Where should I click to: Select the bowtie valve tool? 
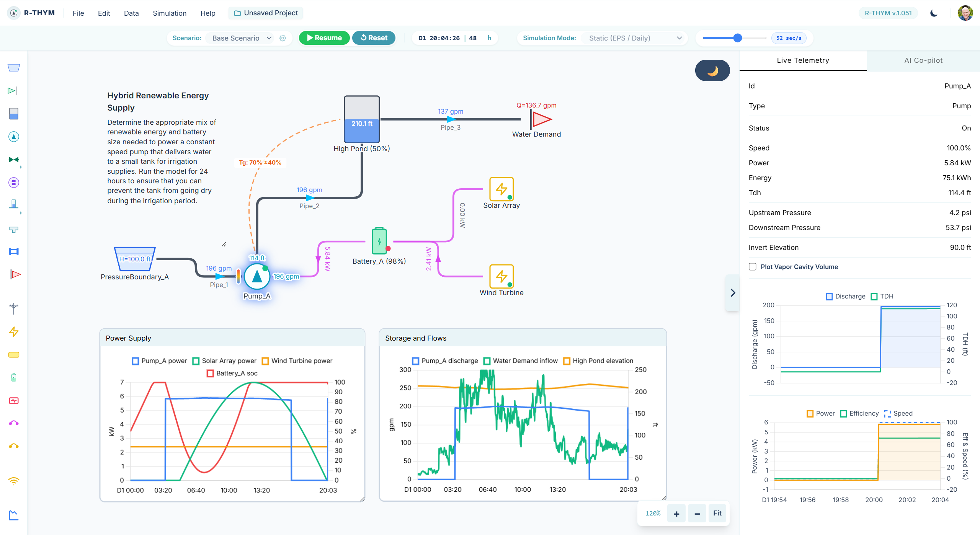click(x=14, y=160)
